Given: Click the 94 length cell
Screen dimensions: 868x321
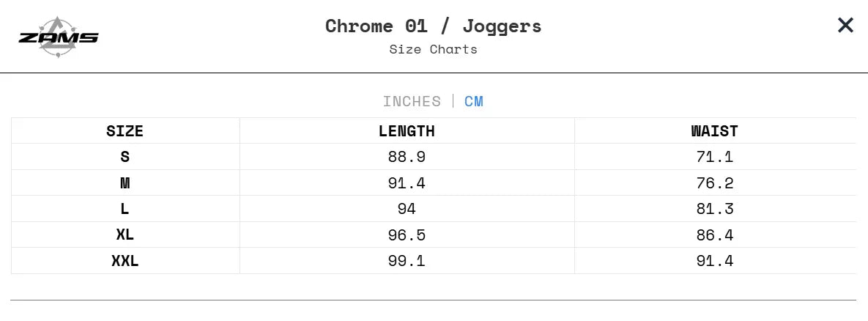Looking at the screenshot, I should [407, 209].
